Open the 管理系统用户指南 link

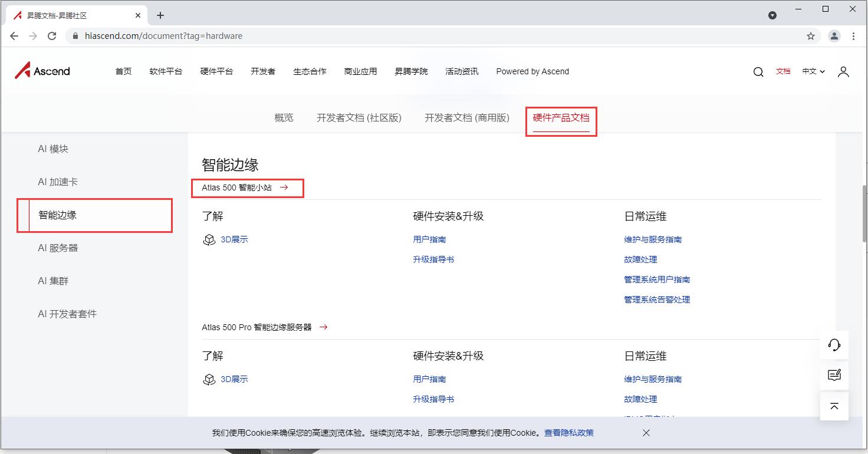coord(657,280)
